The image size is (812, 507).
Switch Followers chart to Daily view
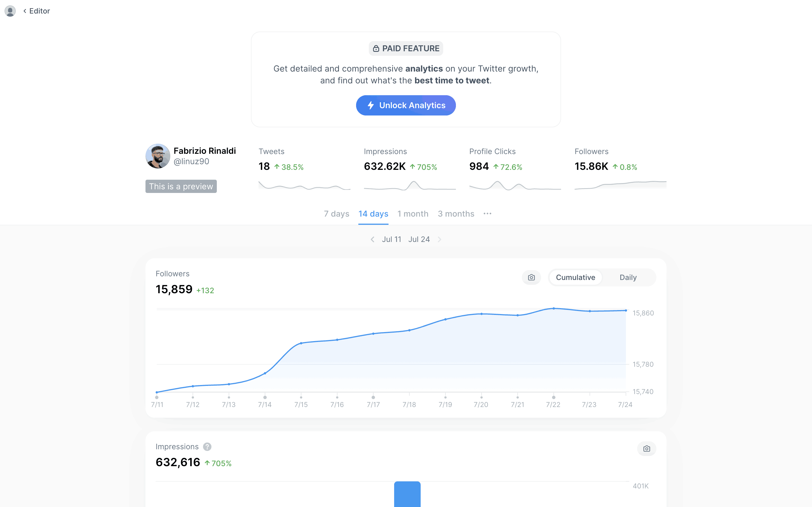(x=628, y=277)
